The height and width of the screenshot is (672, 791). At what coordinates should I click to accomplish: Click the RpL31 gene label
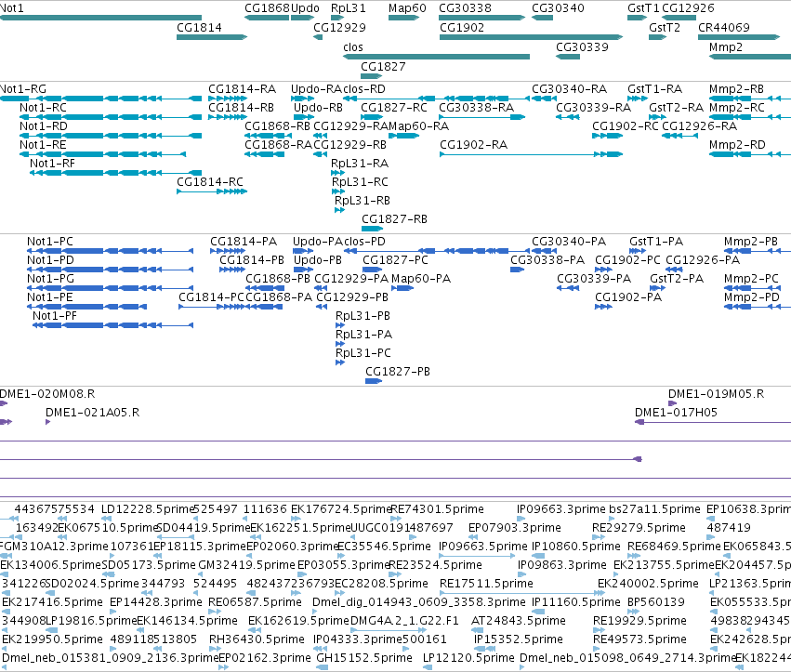pos(348,8)
